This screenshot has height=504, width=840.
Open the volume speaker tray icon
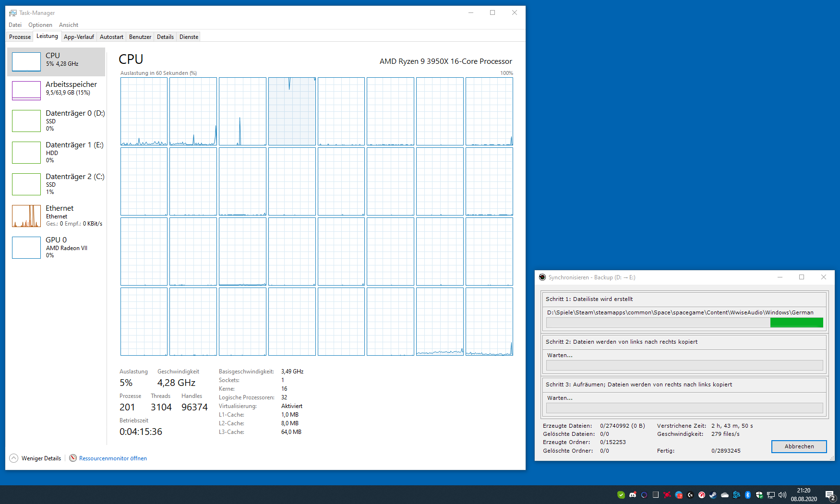782,495
